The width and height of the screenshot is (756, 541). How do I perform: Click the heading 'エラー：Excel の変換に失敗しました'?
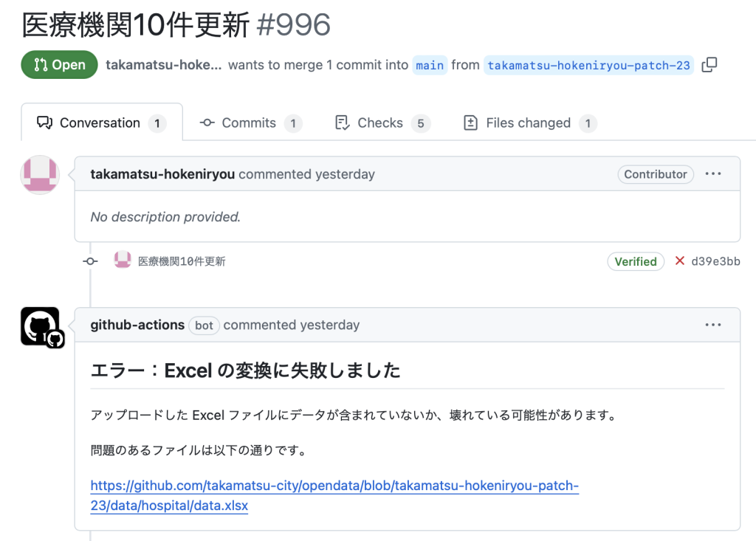[x=245, y=371]
